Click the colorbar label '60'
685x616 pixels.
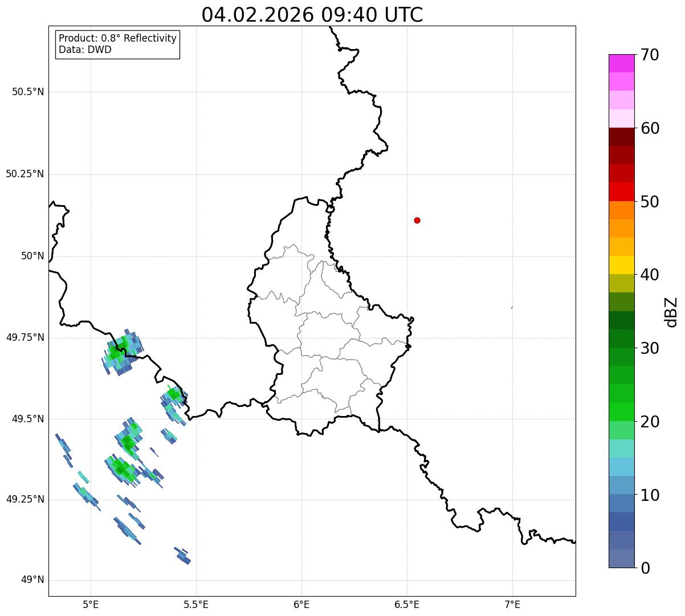click(x=650, y=128)
